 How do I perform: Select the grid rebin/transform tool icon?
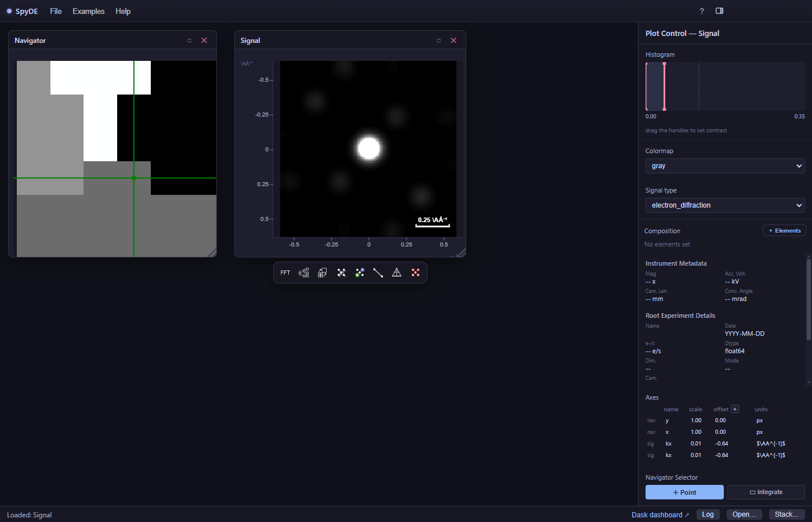[x=322, y=273]
